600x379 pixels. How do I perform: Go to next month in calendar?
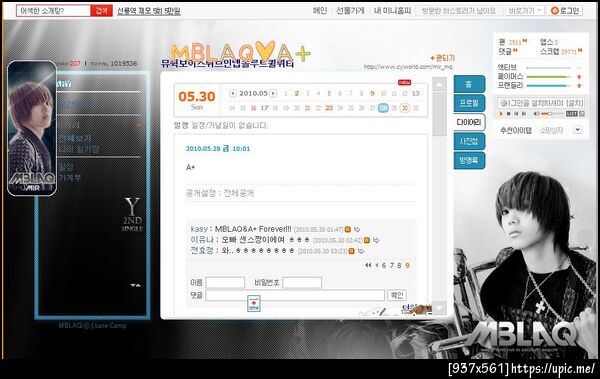(273, 93)
